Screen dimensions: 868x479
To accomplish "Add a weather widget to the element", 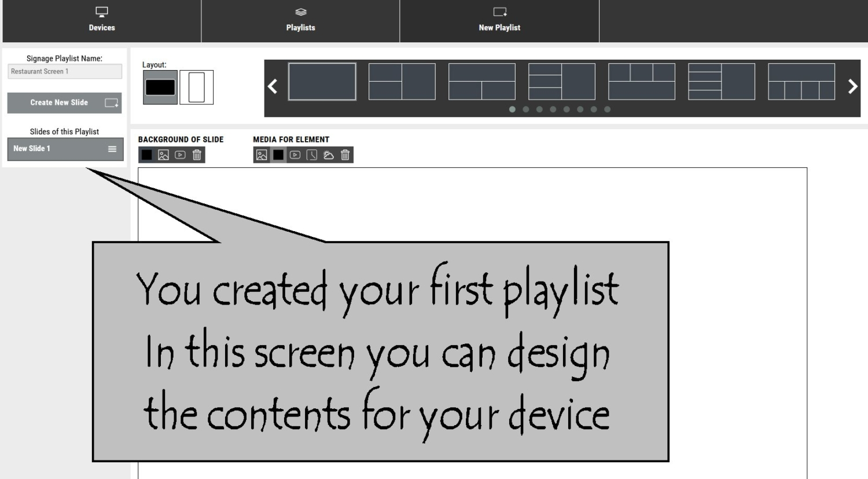I will coord(329,155).
